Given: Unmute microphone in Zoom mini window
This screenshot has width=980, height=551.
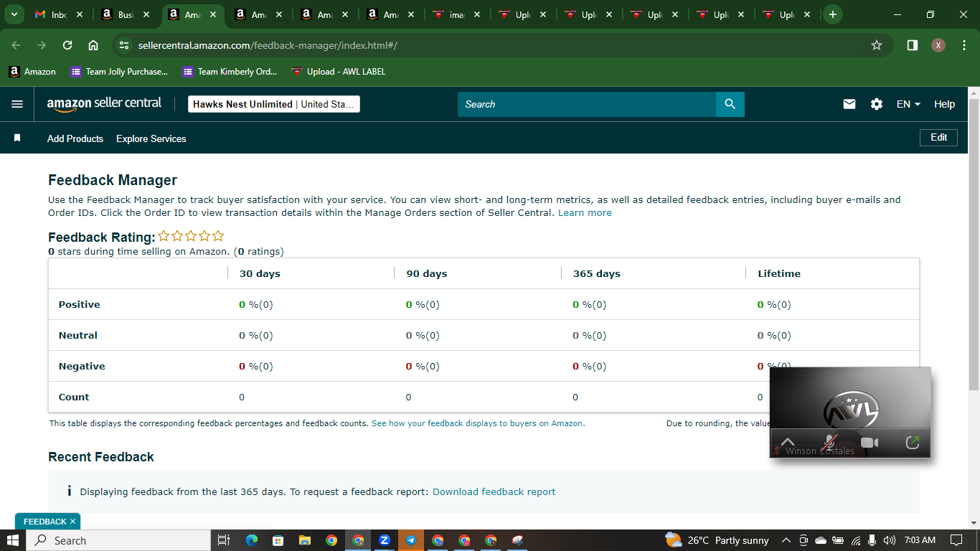Looking at the screenshot, I should click(x=830, y=443).
